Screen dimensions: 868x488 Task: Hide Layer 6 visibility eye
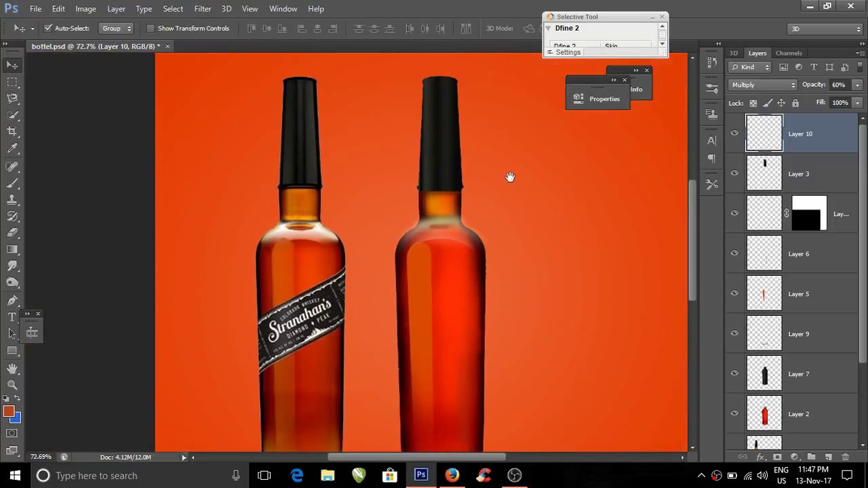(x=734, y=253)
